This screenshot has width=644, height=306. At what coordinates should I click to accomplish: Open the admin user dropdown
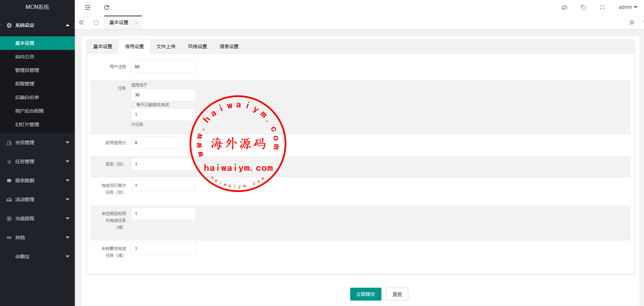[x=628, y=7]
